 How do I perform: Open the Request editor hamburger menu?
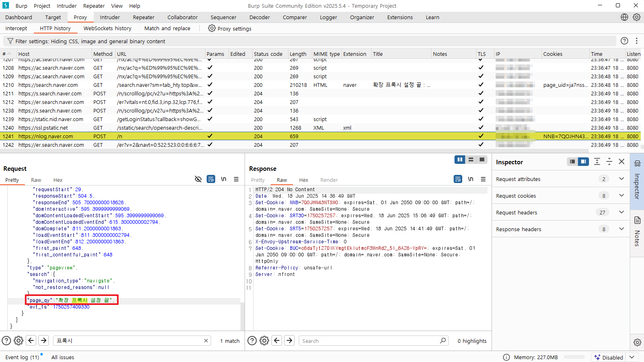tap(236, 179)
